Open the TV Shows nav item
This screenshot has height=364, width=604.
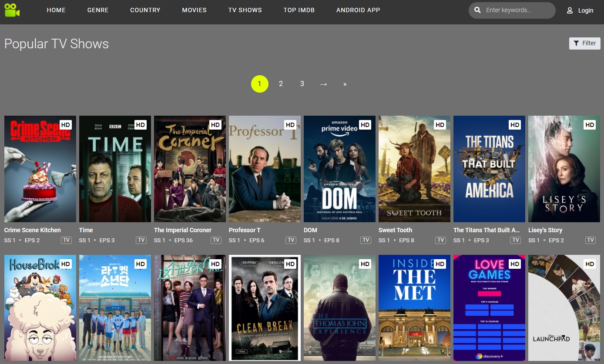tap(245, 10)
